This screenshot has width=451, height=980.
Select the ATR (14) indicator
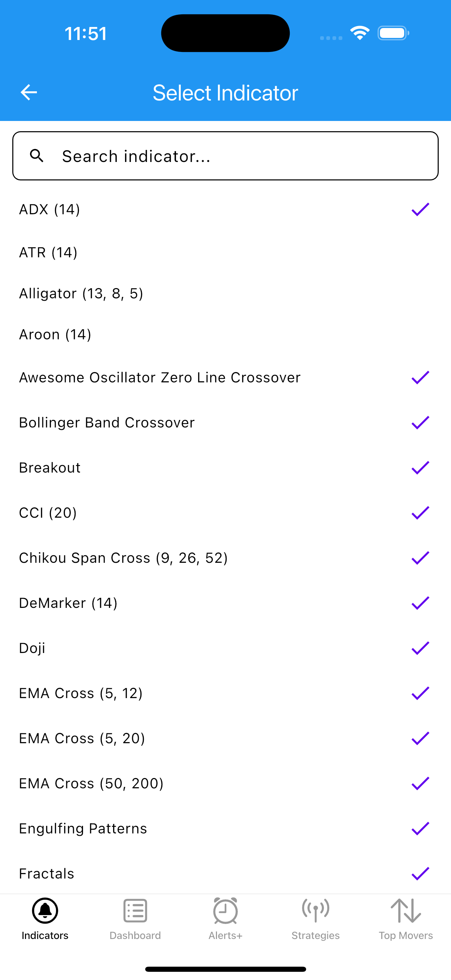pyautogui.click(x=225, y=252)
